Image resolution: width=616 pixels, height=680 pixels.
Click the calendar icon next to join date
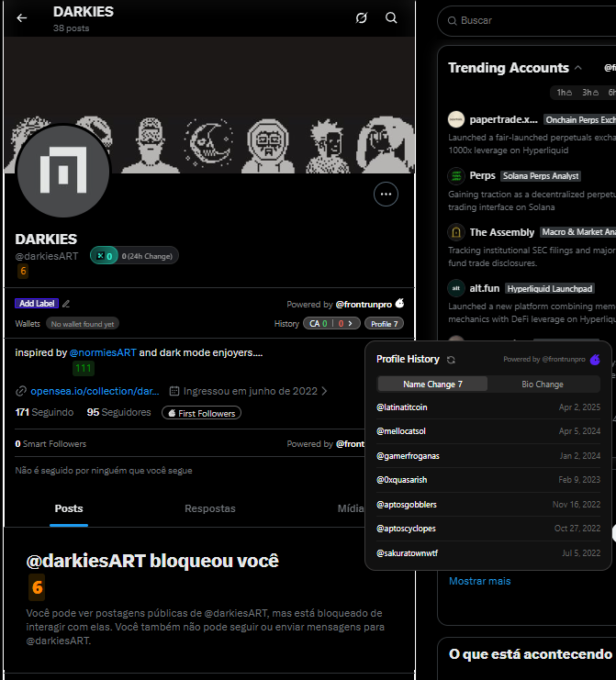coord(174,391)
